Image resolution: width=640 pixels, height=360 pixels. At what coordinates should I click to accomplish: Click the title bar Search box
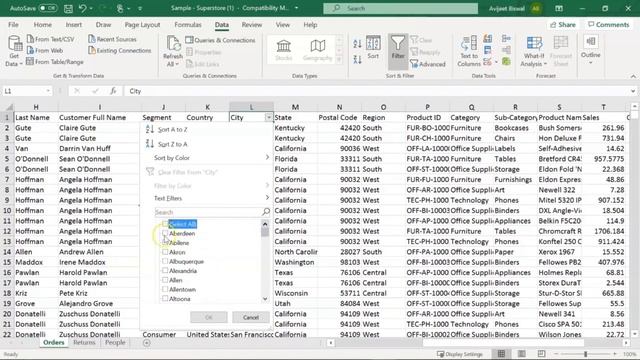click(x=400, y=8)
